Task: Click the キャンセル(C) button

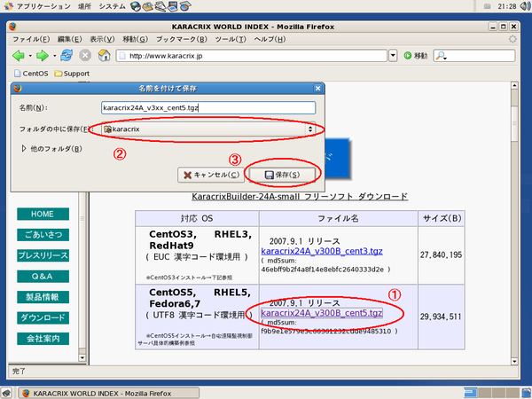Action: pyautogui.click(x=211, y=175)
